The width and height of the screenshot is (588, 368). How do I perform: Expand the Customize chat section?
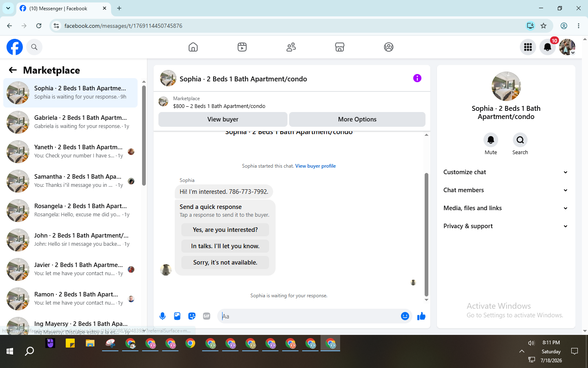[x=506, y=172]
